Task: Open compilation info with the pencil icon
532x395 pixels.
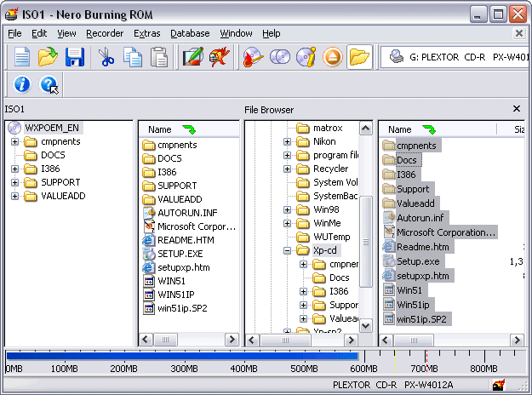Action: click(x=192, y=57)
